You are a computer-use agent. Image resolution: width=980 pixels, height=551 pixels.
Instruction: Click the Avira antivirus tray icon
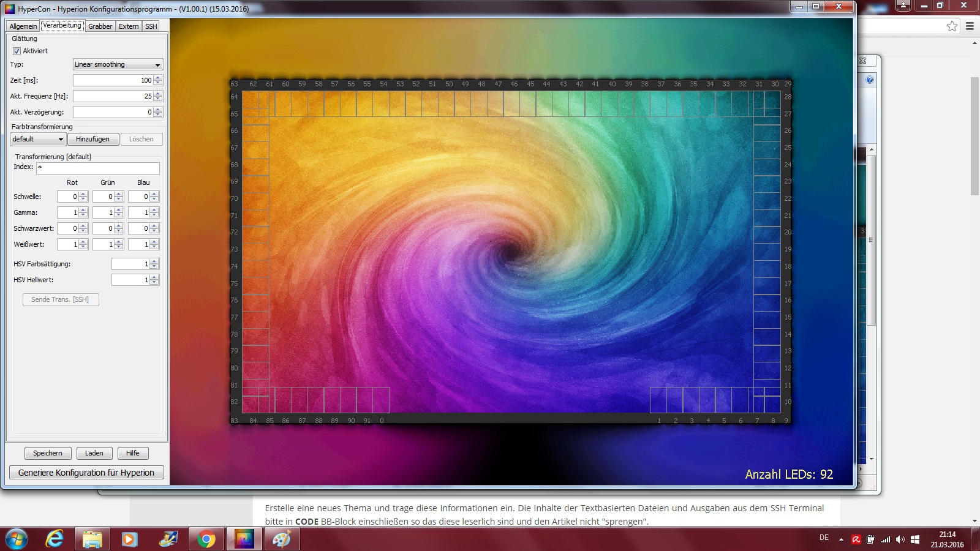click(x=856, y=539)
